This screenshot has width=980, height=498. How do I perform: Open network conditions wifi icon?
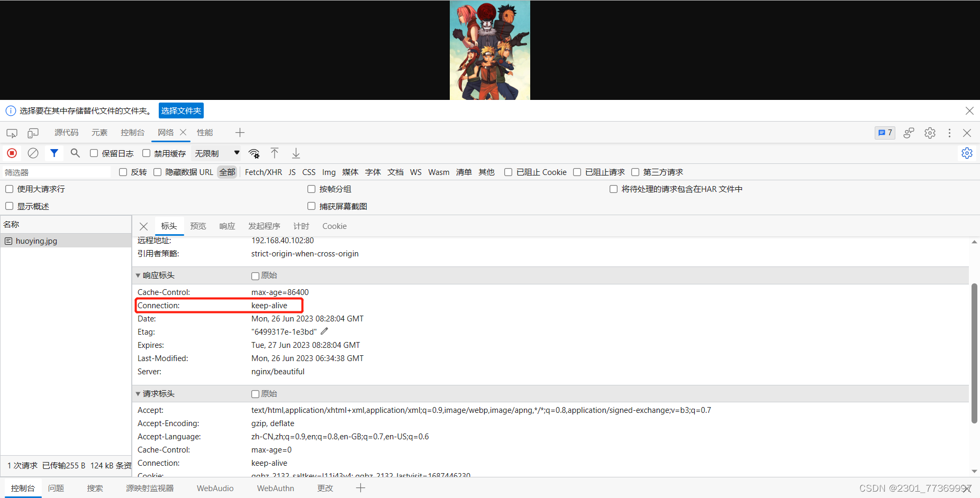pyautogui.click(x=254, y=153)
